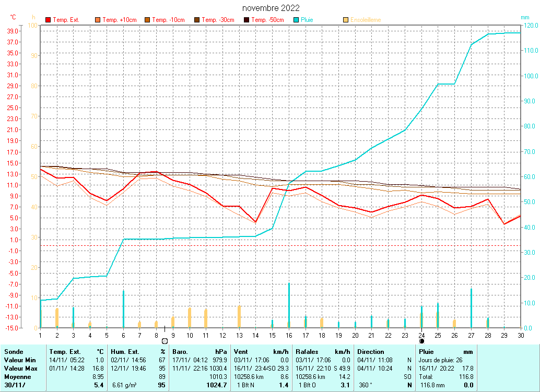The image size is (540, 392).
Task: Select the 'Sonde' header in the table
Action: (x=14, y=352)
